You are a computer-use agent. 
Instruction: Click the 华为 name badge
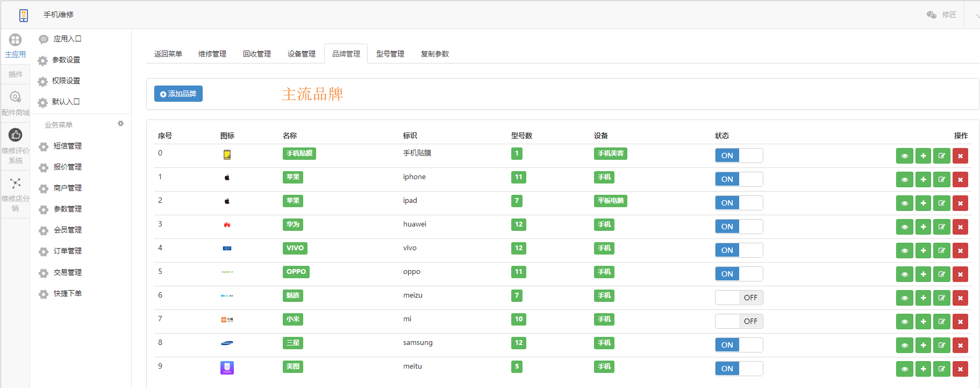click(293, 224)
